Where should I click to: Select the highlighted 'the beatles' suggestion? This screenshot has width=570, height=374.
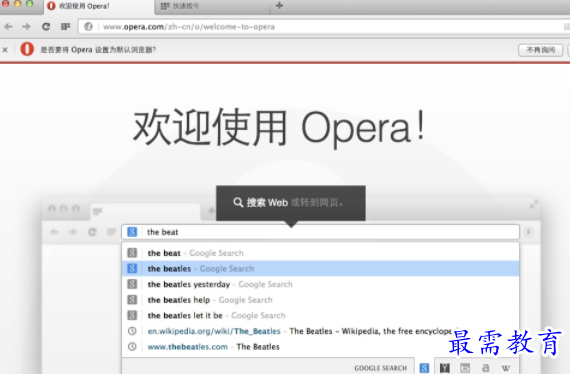point(320,269)
